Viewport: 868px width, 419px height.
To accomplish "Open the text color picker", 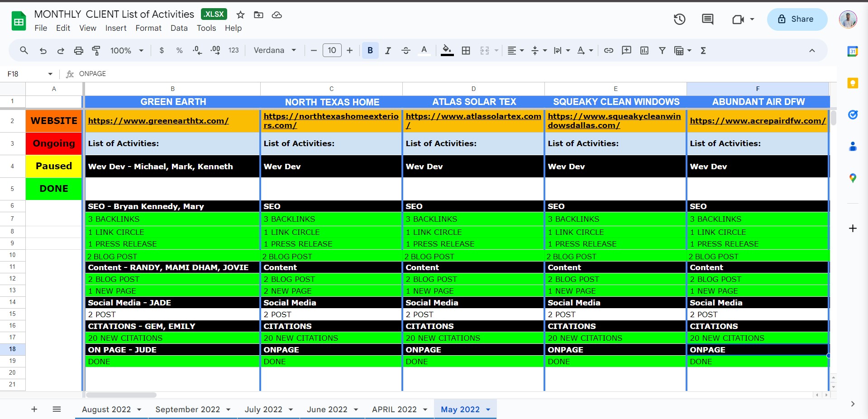I will pos(424,51).
